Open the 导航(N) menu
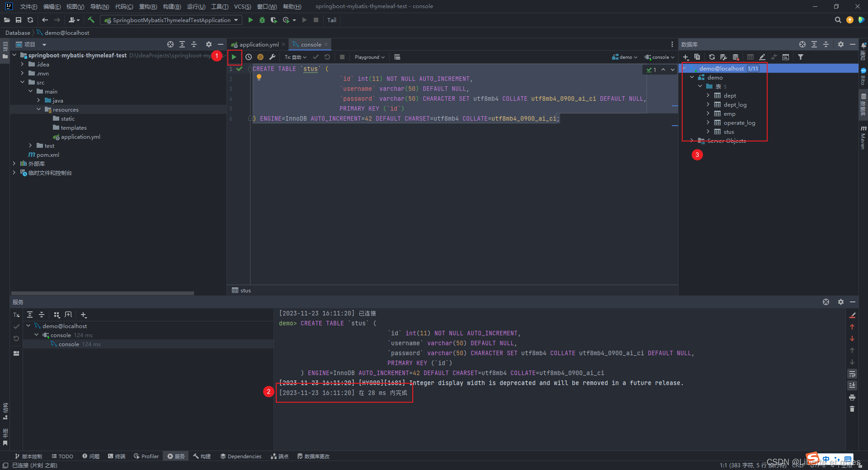Screen dimensions: 868x470 [x=99, y=6]
